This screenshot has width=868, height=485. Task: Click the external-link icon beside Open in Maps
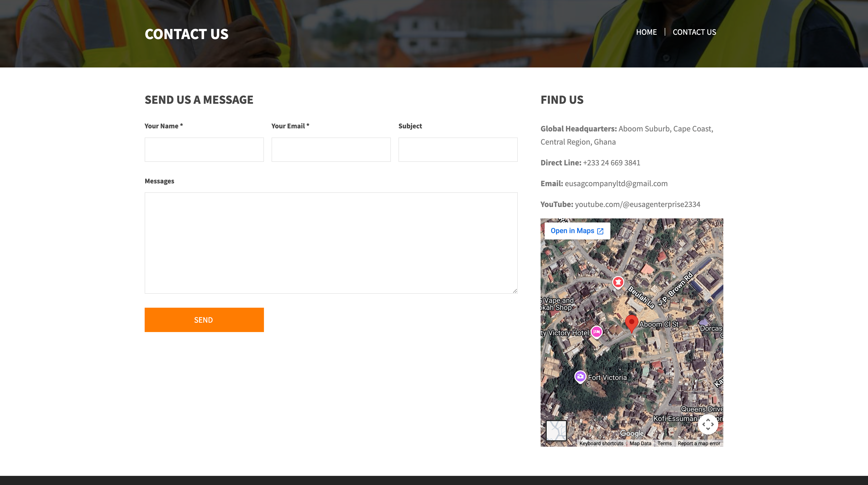[600, 231]
